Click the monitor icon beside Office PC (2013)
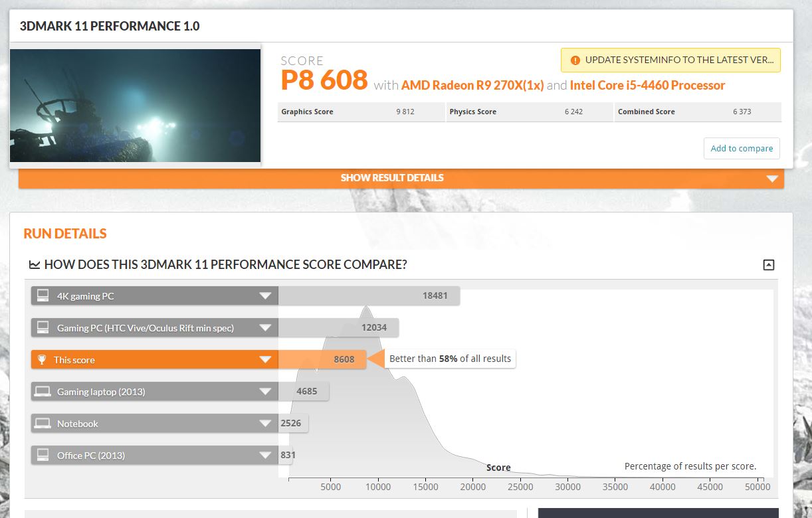This screenshot has height=518, width=812. point(43,456)
